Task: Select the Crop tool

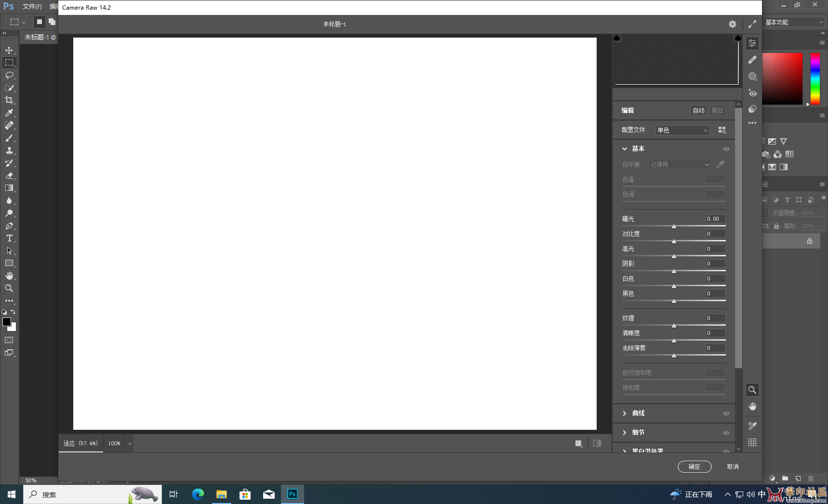Action: click(x=9, y=100)
